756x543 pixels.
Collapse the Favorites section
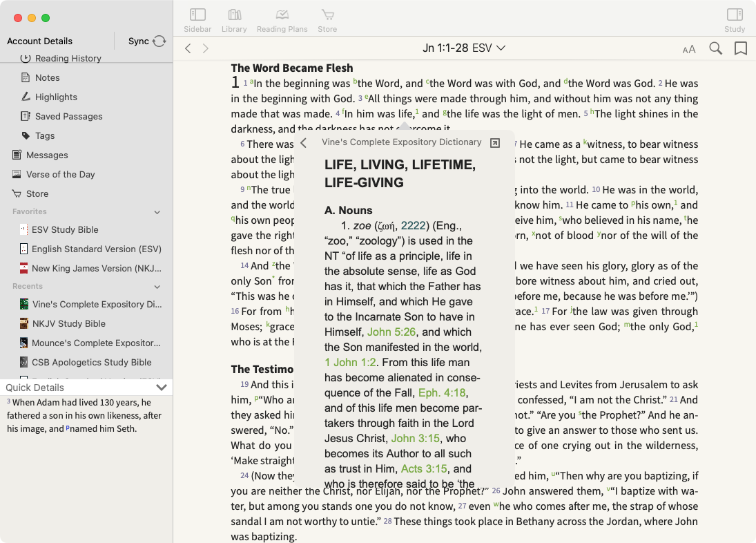coord(157,212)
